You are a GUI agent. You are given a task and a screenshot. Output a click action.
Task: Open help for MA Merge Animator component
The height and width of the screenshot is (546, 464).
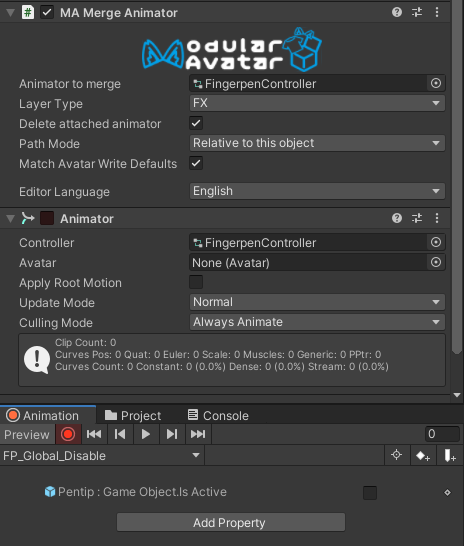(x=397, y=13)
